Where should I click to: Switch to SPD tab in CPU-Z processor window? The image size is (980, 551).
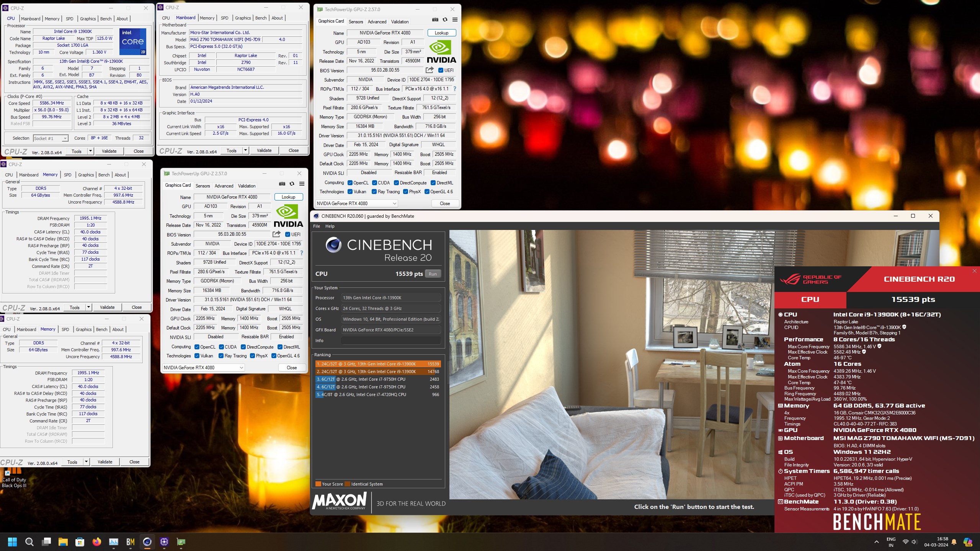[69, 19]
